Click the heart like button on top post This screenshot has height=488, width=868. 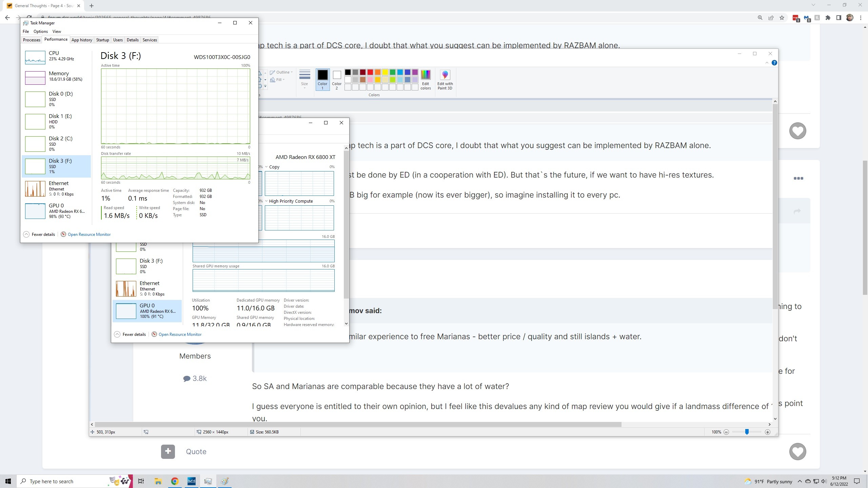click(x=797, y=131)
